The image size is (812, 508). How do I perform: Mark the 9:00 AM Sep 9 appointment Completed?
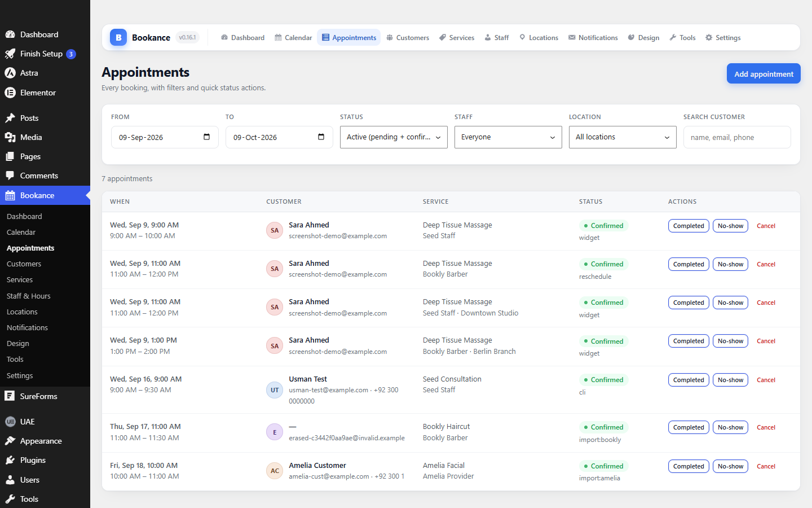689,226
